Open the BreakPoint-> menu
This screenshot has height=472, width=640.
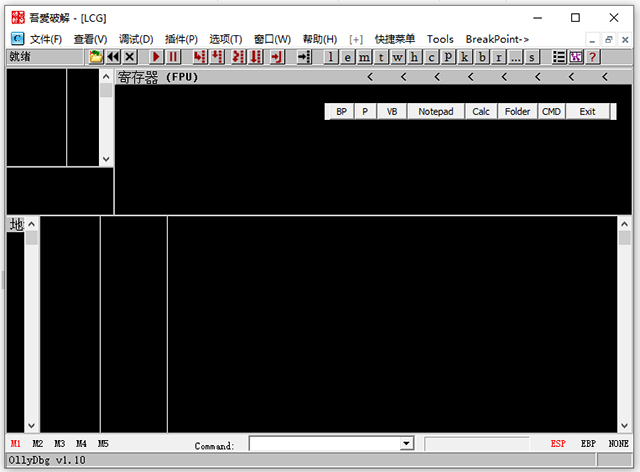497,39
